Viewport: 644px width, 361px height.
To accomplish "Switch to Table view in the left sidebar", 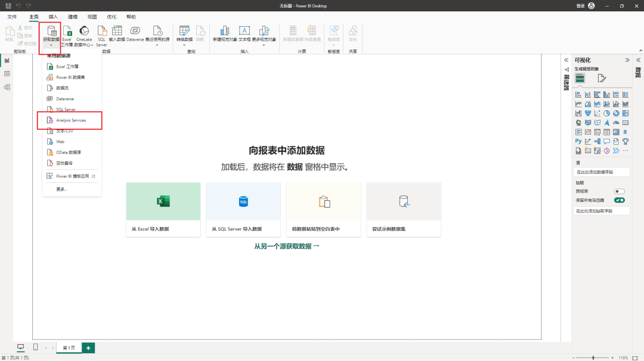I will pyautogui.click(x=7, y=74).
